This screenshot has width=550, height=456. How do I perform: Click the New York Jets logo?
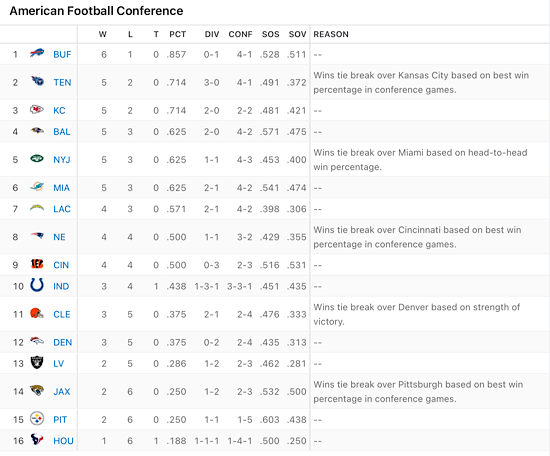[37, 159]
